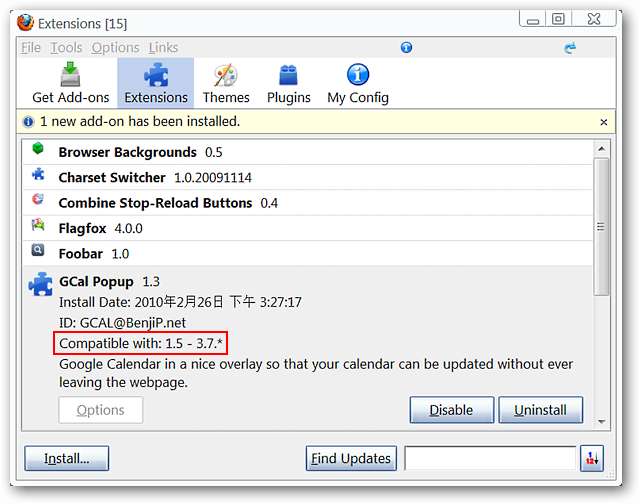Click the scrollbar down arrow
Image resolution: width=640 pixels, height=504 pixels.
(601, 421)
